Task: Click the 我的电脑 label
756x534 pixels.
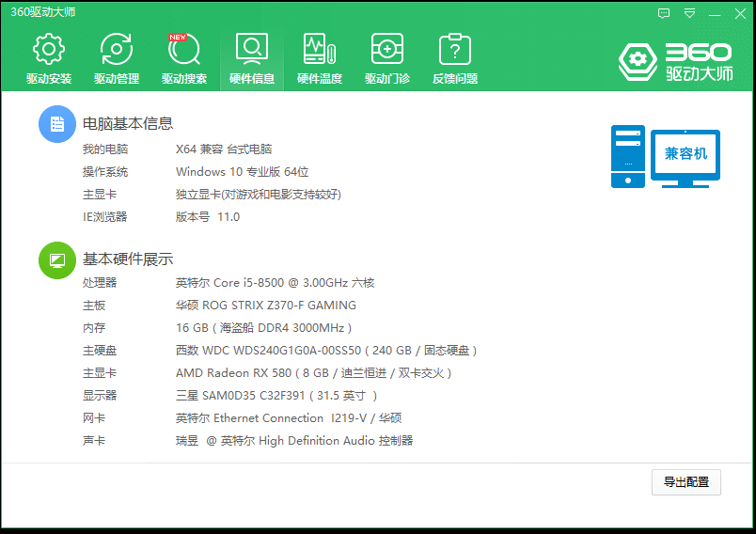Action: pyautogui.click(x=105, y=149)
